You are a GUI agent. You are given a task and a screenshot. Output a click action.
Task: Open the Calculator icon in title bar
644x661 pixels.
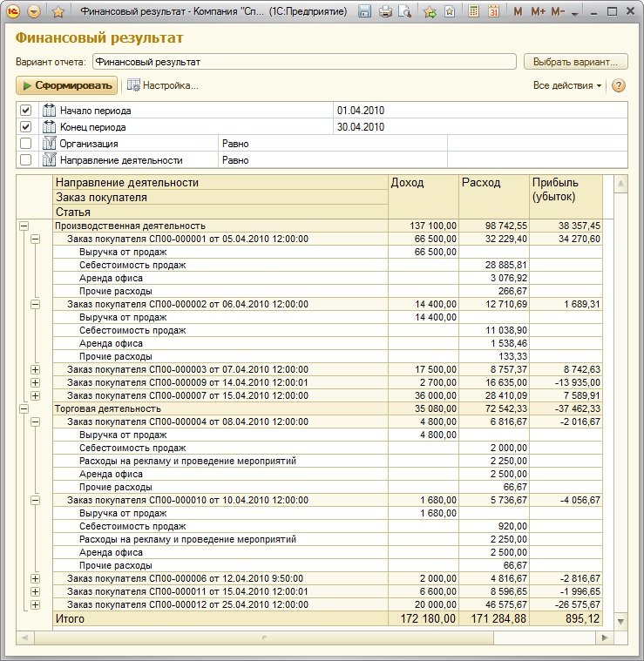coord(473,11)
